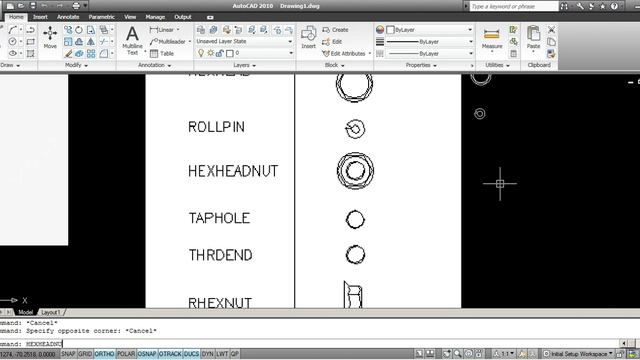
Task: Expand the Utilities panel
Action: pos(497,65)
